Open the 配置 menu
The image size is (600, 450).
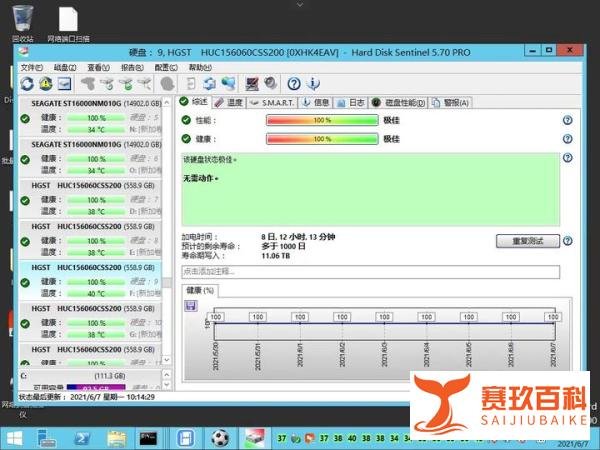166,68
